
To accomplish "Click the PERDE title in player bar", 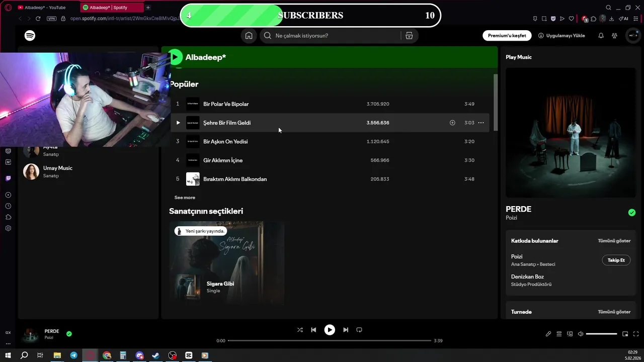I will [x=52, y=331].
